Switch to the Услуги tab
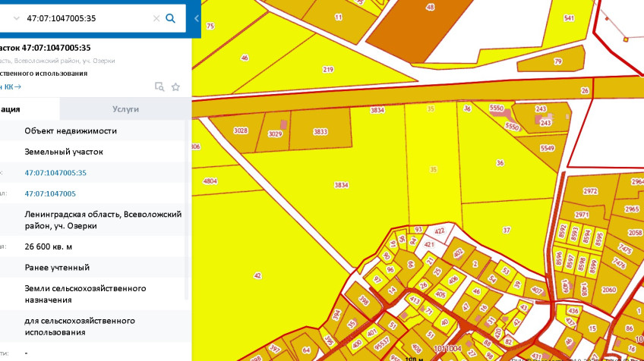 125,109
